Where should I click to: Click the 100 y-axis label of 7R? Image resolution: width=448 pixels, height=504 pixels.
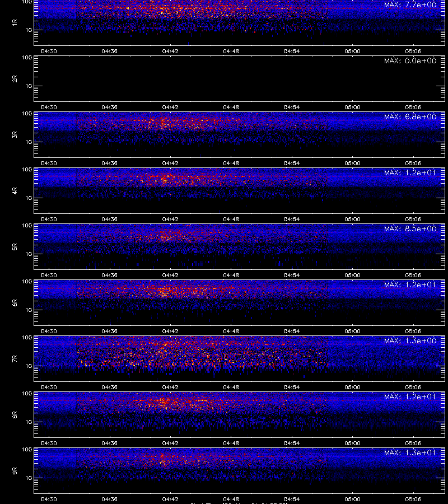(x=27, y=338)
